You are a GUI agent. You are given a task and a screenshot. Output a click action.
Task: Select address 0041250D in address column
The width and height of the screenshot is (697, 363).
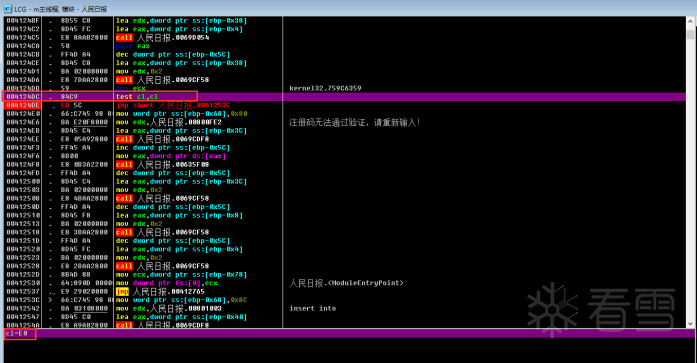(23, 207)
